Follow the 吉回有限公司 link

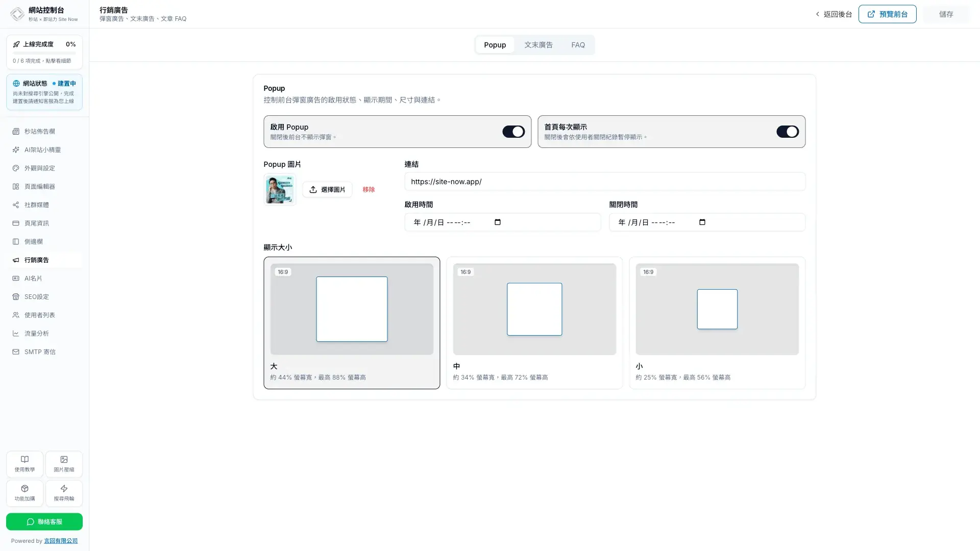61,541
